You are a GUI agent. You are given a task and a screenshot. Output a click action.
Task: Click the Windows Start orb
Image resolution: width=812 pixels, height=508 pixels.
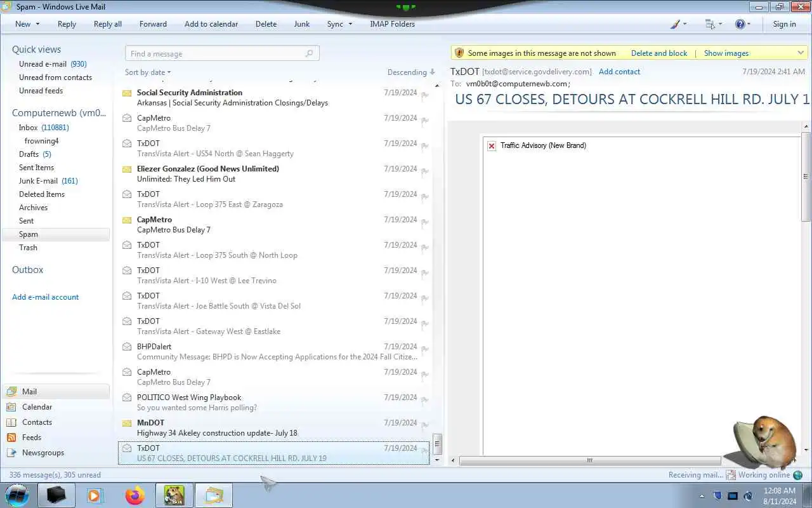(x=17, y=495)
